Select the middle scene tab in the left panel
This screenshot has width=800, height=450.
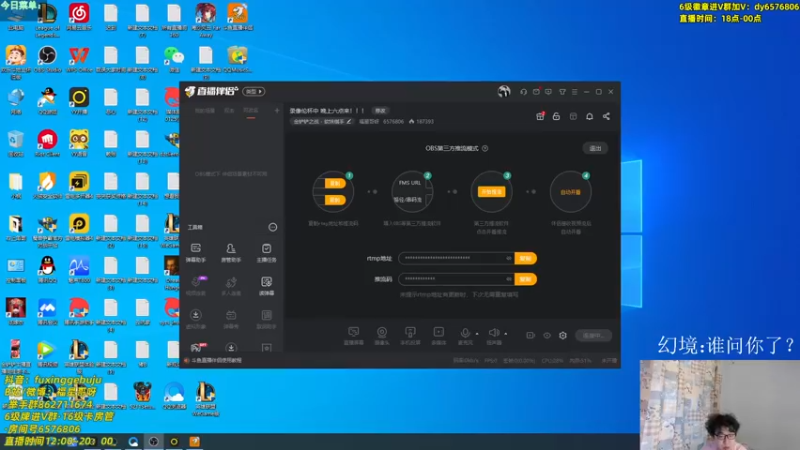(229, 111)
